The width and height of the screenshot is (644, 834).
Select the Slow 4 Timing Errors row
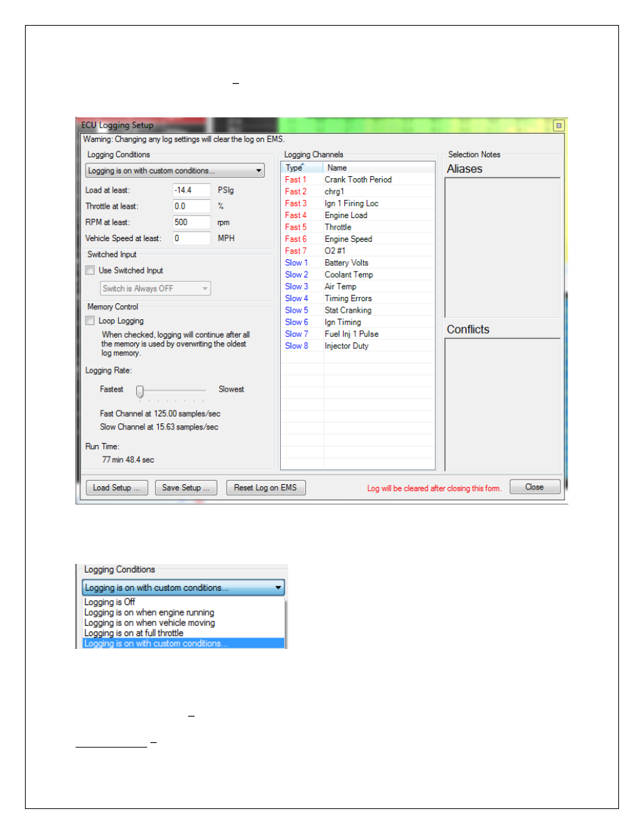click(x=358, y=298)
